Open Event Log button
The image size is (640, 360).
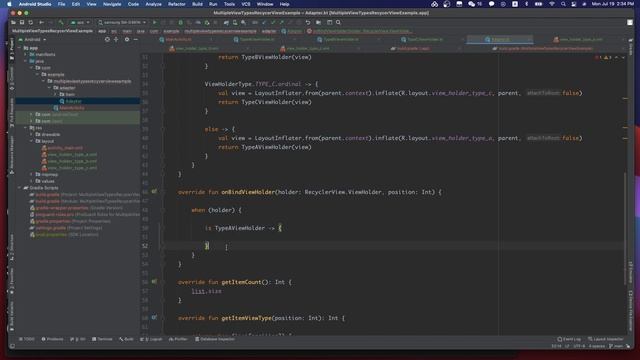pyautogui.click(x=569, y=339)
